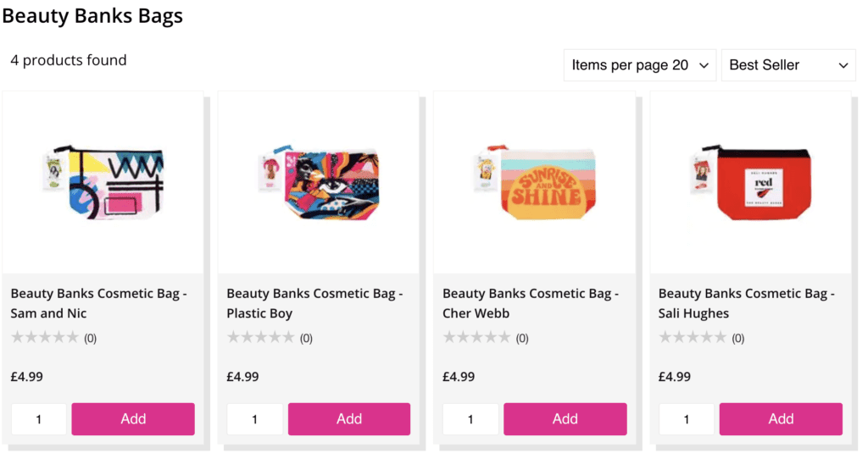Image resolution: width=868 pixels, height=459 pixels.
Task: Open Beauty Banks Cosmetic Bag - Sam and Nic link
Action: [98, 303]
